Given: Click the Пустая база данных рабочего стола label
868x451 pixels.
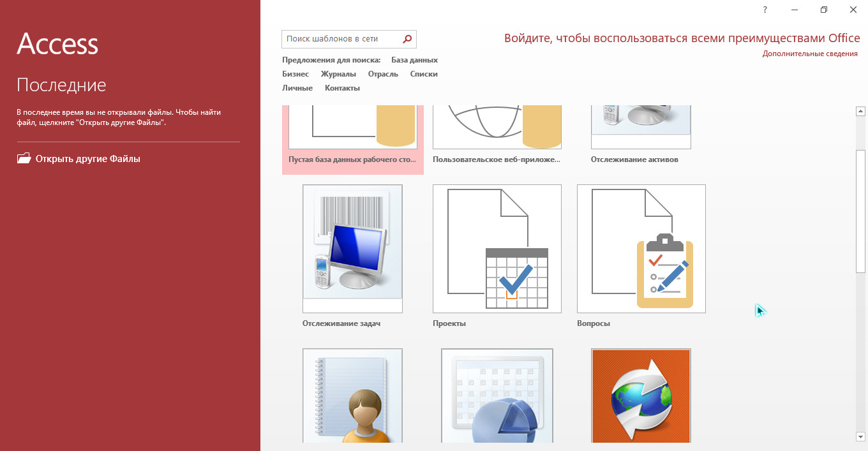Looking at the screenshot, I should tap(352, 159).
